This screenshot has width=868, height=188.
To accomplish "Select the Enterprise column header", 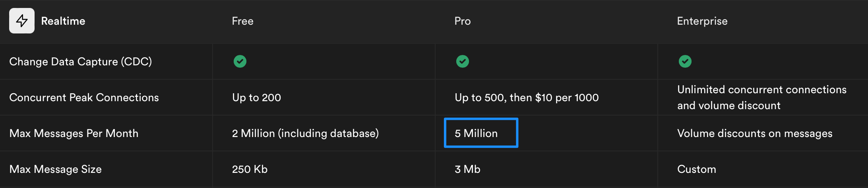I will [702, 21].
